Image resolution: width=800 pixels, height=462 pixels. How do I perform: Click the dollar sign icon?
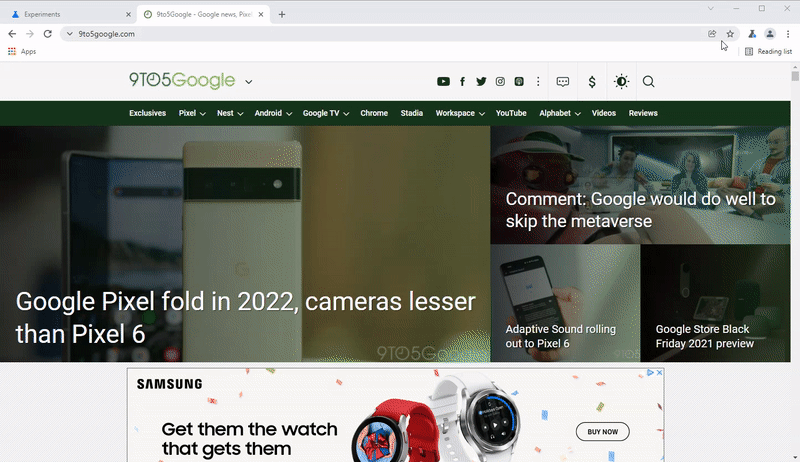592,82
